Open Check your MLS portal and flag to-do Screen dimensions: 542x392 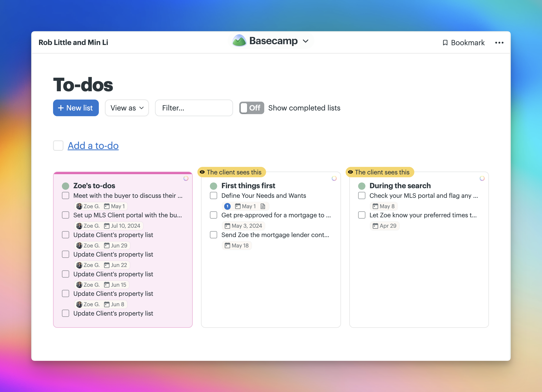pyautogui.click(x=424, y=195)
